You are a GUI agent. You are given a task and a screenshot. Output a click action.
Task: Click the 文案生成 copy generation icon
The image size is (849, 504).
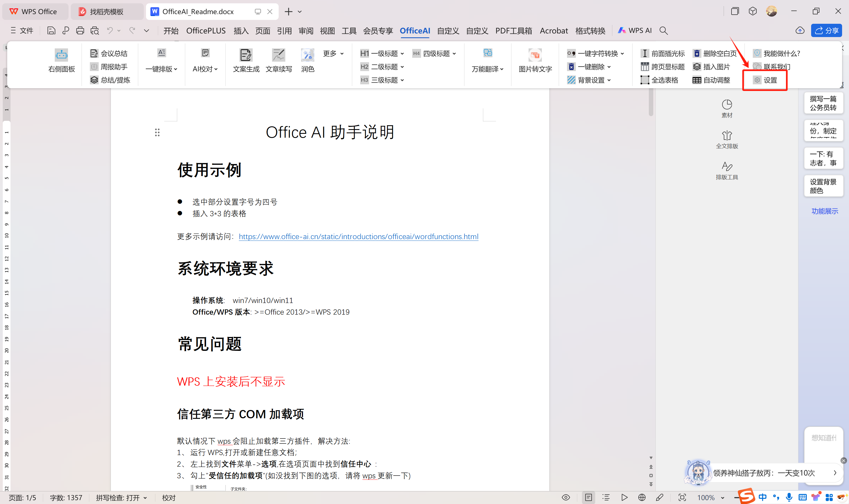pos(246,61)
